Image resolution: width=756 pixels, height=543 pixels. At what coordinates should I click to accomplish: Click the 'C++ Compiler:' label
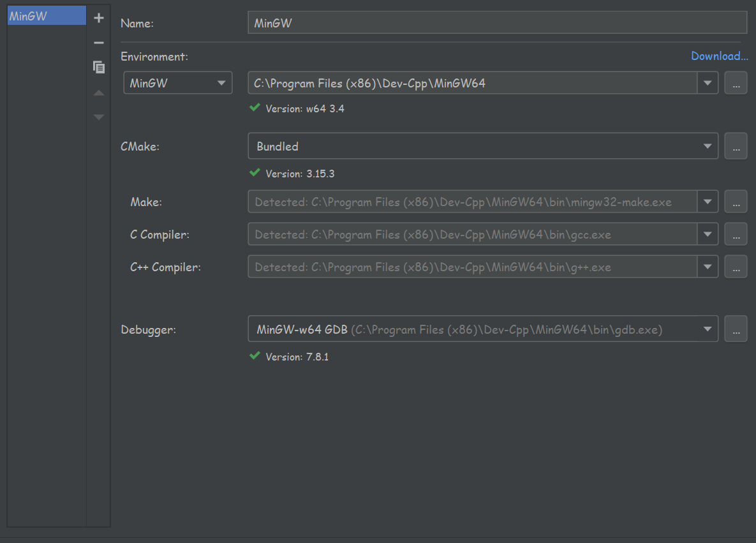[x=165, y=267]
